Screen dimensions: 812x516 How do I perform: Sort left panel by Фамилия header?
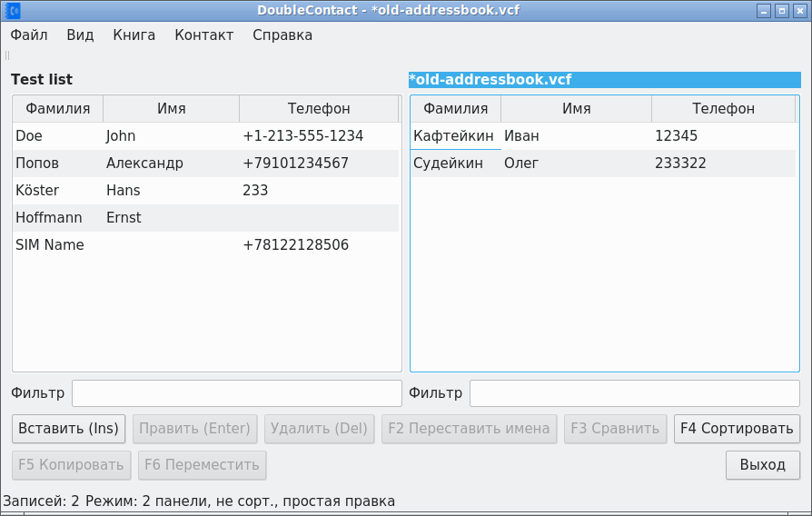pyautogui.click(x=58, y=109)
